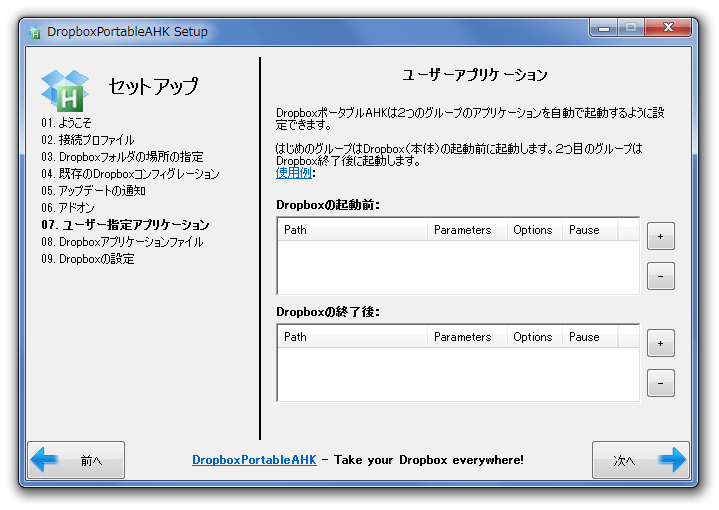
Task: Select step 03. Dropboxフォルダの場所の指定
Action: 122,156
